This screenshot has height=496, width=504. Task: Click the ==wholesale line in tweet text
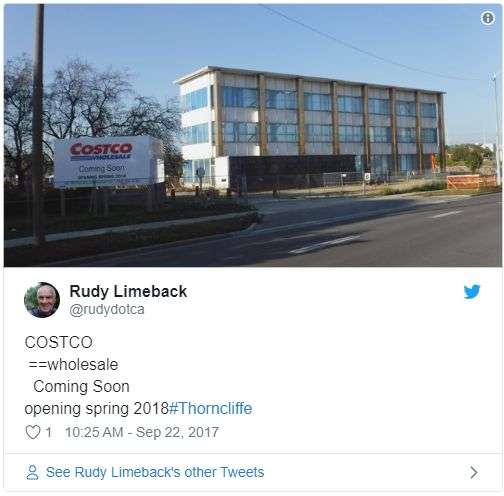[x=73, y=364]
